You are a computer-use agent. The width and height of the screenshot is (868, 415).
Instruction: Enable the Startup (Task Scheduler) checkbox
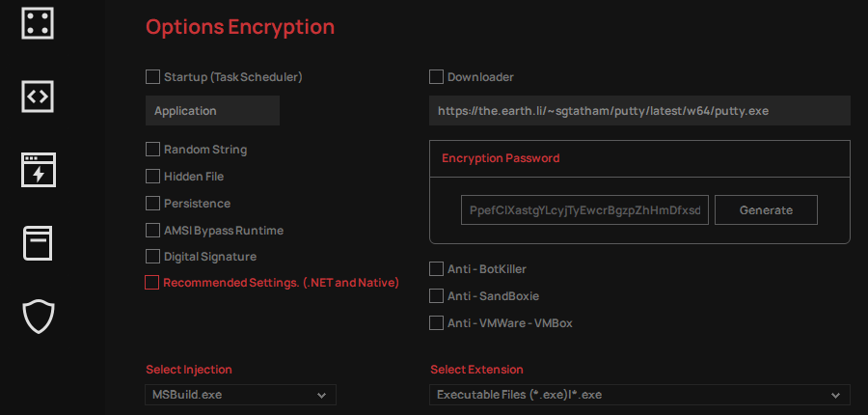[152, 76]
